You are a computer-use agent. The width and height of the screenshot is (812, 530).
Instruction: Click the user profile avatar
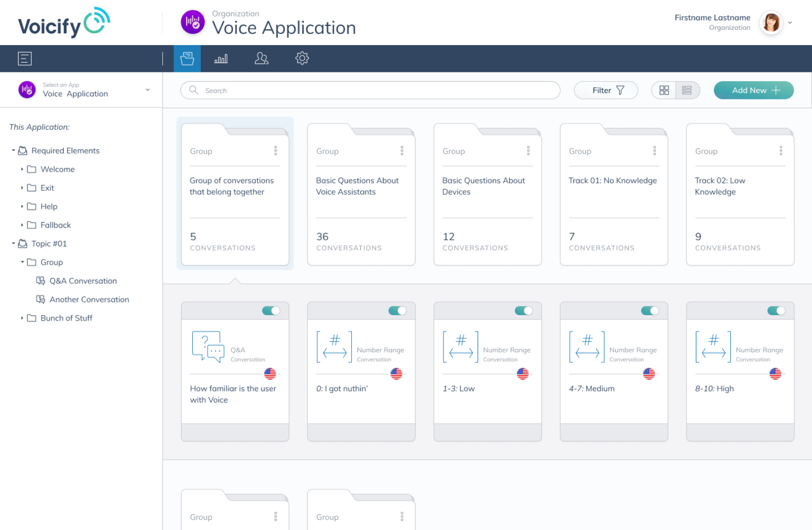pos(771,23)
